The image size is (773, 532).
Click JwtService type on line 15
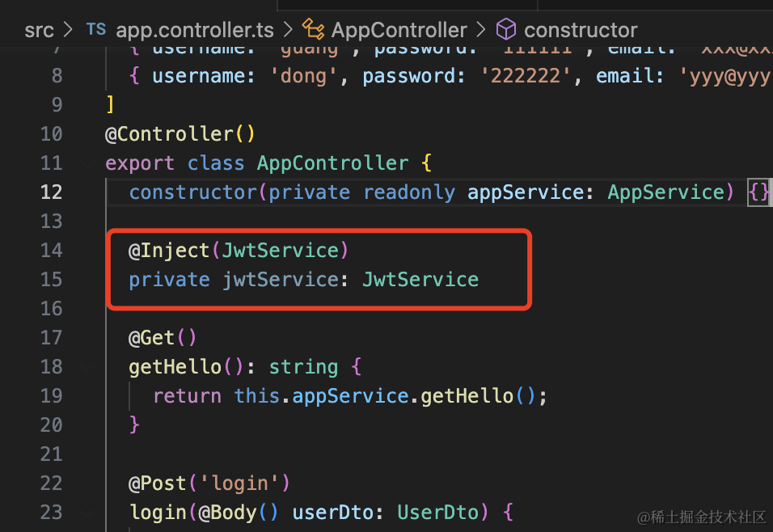(420, 280)
